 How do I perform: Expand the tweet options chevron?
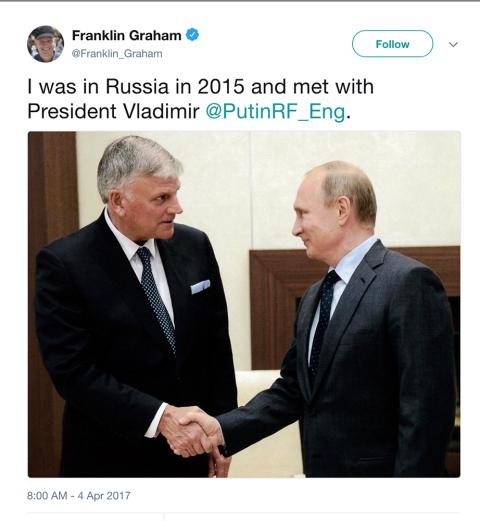tap(453, 44)
